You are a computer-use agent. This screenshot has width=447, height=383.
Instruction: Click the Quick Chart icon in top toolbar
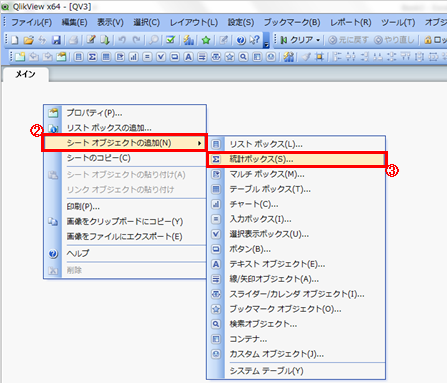click(188, 40)
